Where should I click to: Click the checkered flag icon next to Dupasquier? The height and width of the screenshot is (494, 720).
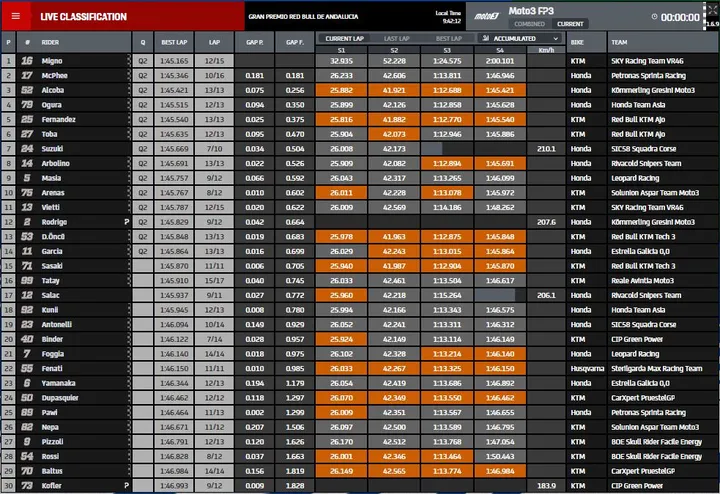pos(129,398)
